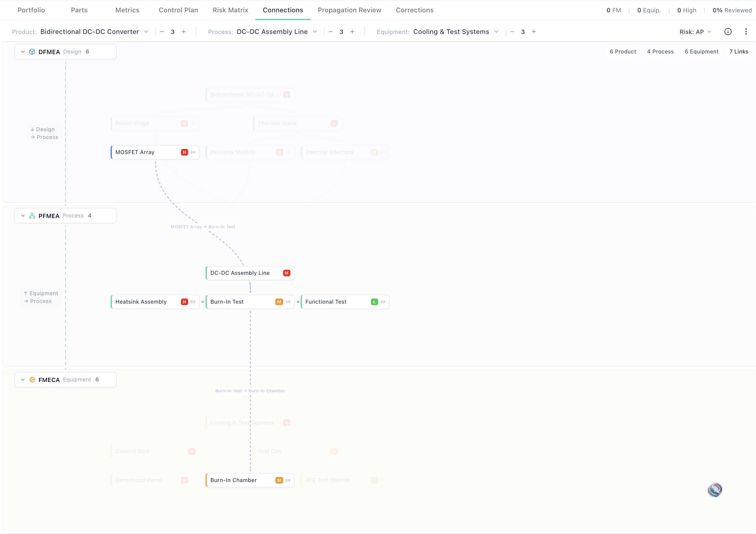Open the Corrections tab

(x=415, y=10)
